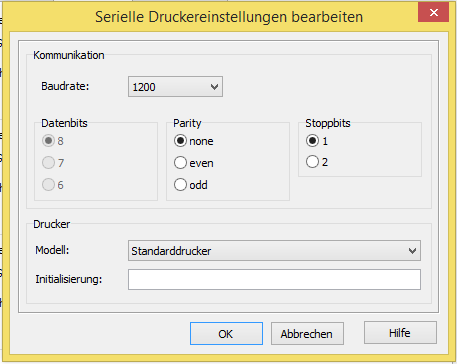Cancel dialog with Abbrechen button
457x364 pixels.
click(x=307, y=334)
